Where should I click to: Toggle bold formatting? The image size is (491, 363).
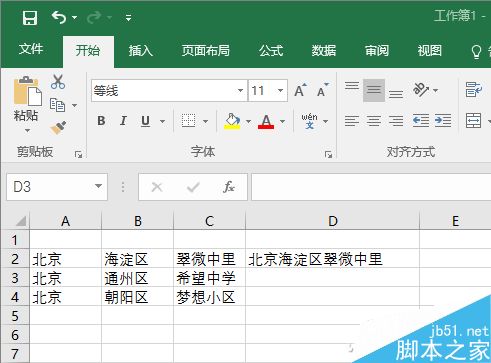101,121
